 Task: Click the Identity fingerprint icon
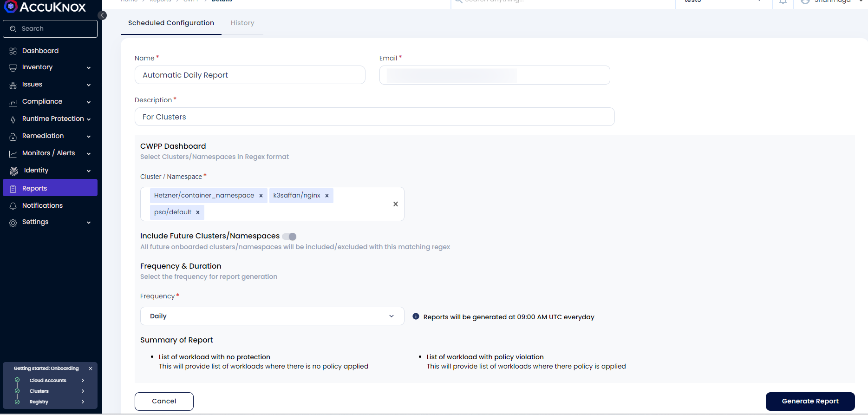click(14, 171)
